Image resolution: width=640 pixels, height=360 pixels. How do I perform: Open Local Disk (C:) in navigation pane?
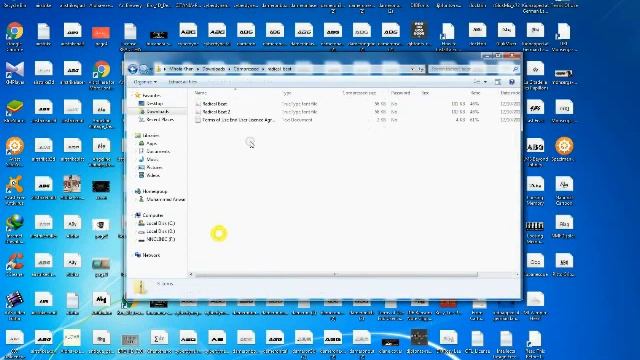[157, 223]
